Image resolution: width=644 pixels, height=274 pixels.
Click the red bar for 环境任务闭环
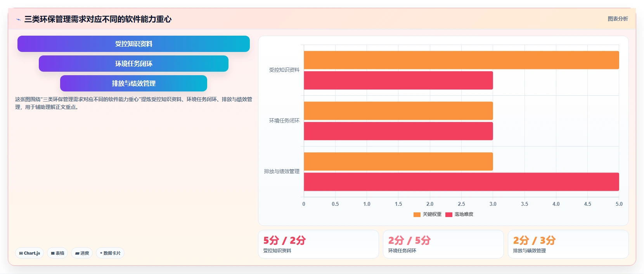coord(398,131)
